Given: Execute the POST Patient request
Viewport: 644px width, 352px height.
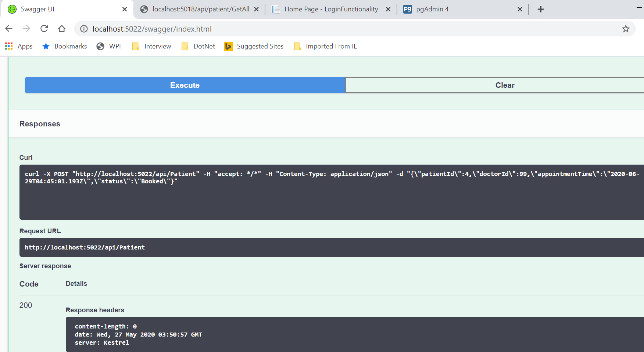Looking at the screenshot, I should (185, 85).
